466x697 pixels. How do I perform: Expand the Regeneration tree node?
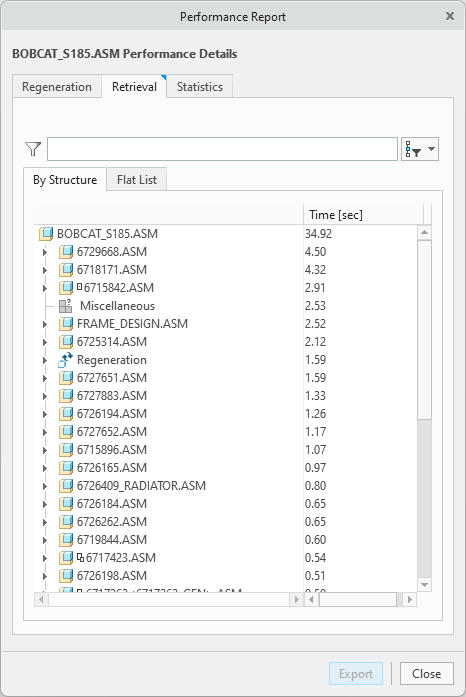coord(44,360)
